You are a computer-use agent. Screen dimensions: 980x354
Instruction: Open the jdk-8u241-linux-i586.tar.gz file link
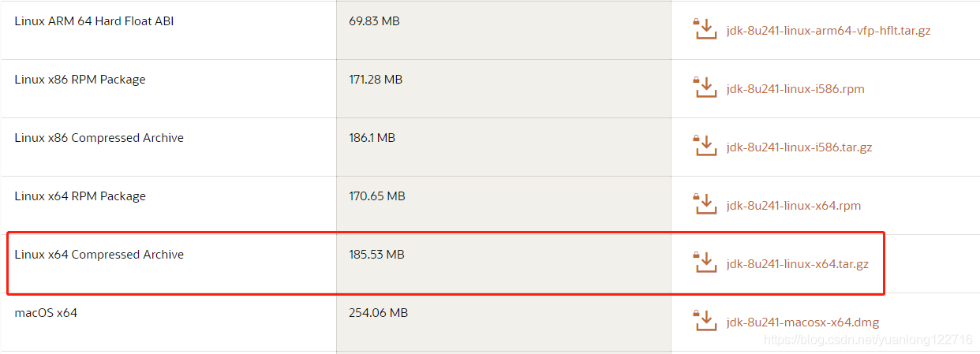[799, 147]
